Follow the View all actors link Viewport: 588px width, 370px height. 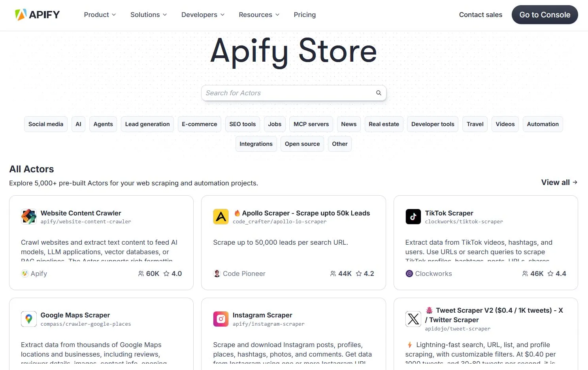tap(559, 182)
